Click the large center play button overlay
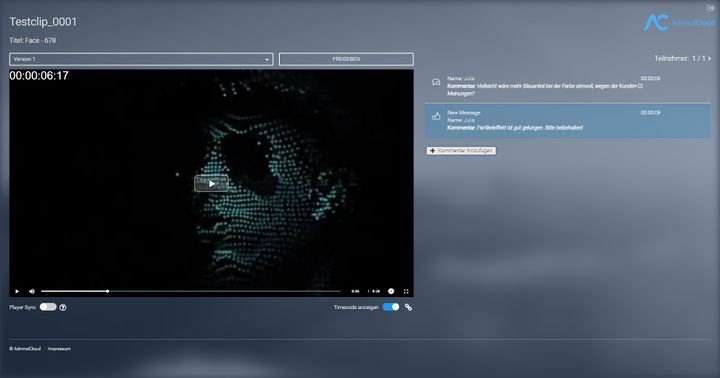 tap(211, 184)
